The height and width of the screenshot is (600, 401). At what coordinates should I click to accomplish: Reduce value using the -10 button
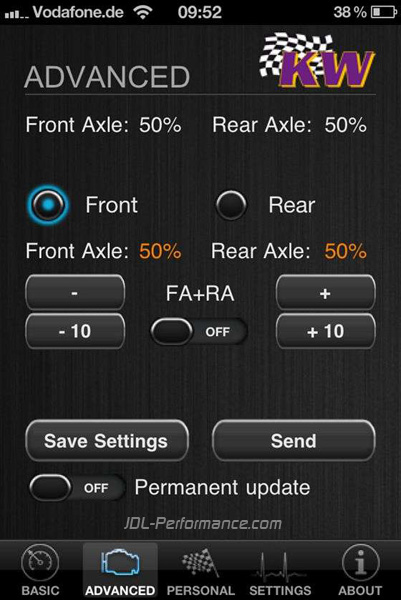click(x=75, y=331)
